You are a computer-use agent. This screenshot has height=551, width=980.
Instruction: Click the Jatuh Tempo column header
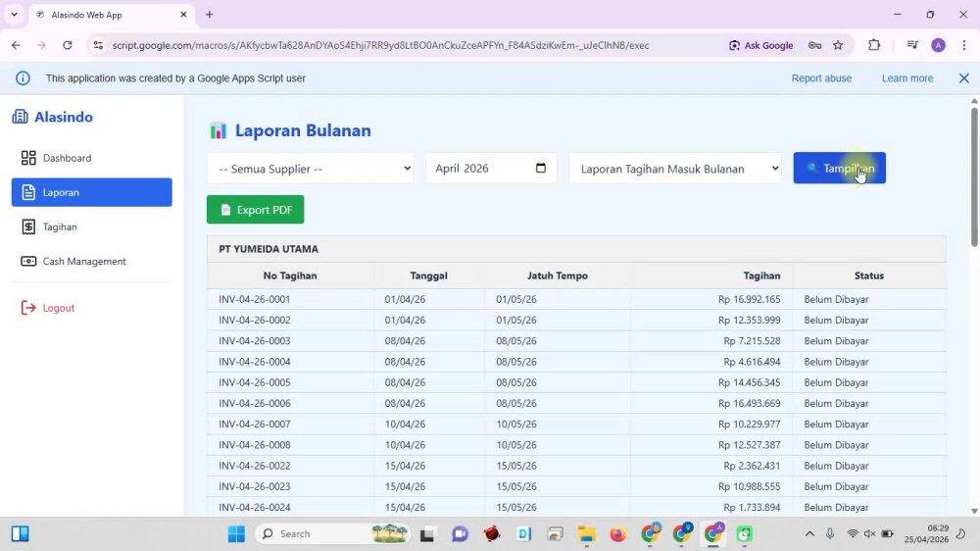pos(558,275)
